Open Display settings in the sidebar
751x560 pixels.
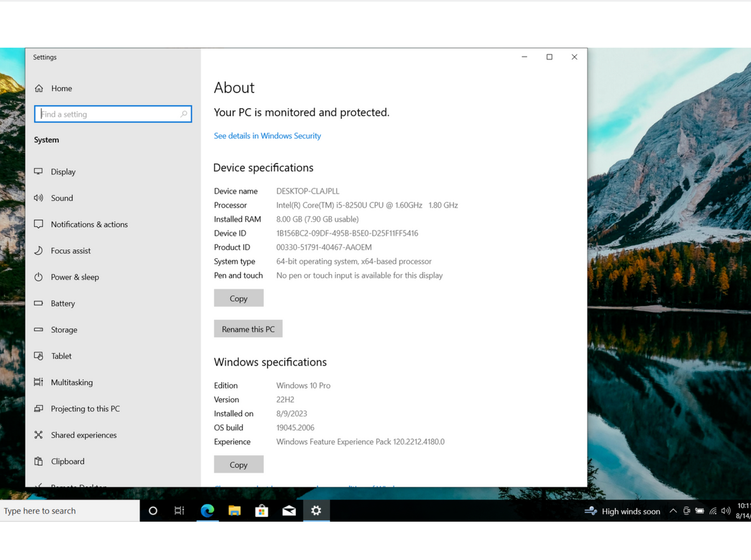[63, 171]
